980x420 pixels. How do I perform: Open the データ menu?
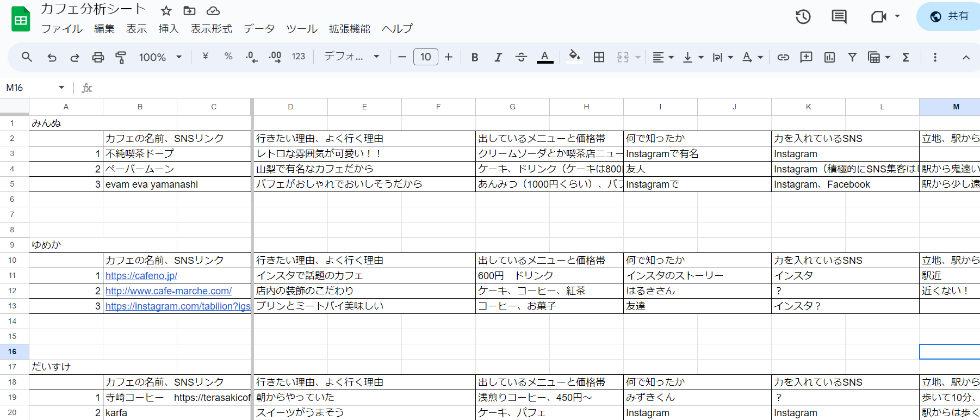[259, 29]
